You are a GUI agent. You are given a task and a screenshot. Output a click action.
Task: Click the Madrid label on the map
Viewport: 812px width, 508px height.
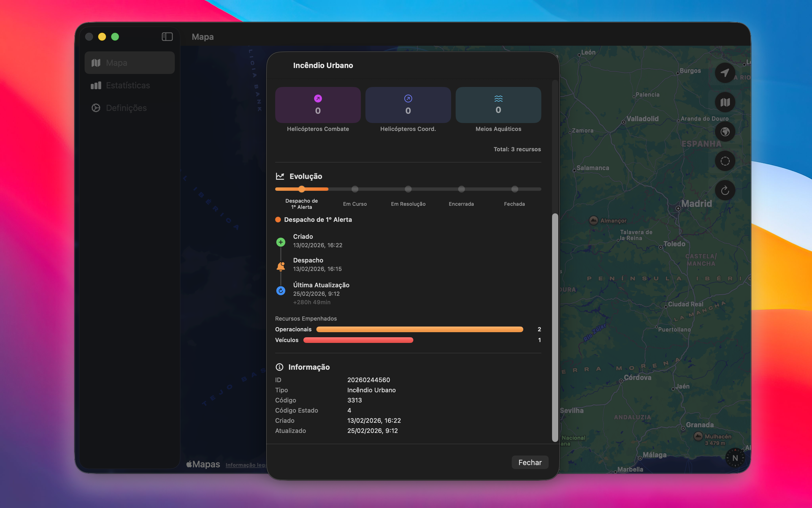pos(696,203)
